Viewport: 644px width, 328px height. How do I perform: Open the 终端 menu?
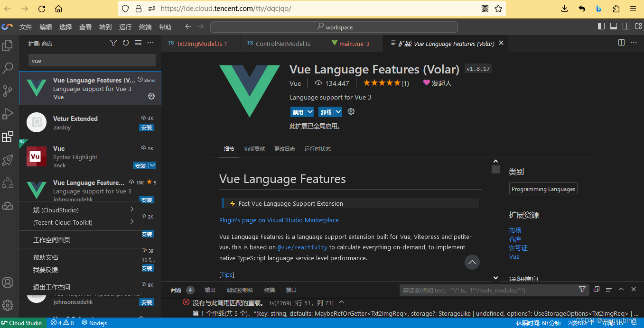click(x=145, y=27)
